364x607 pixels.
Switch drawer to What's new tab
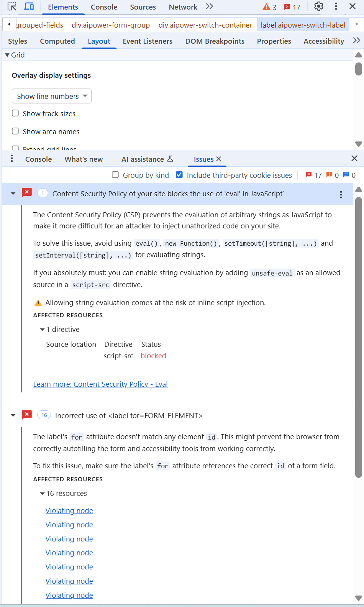point(84,159)
